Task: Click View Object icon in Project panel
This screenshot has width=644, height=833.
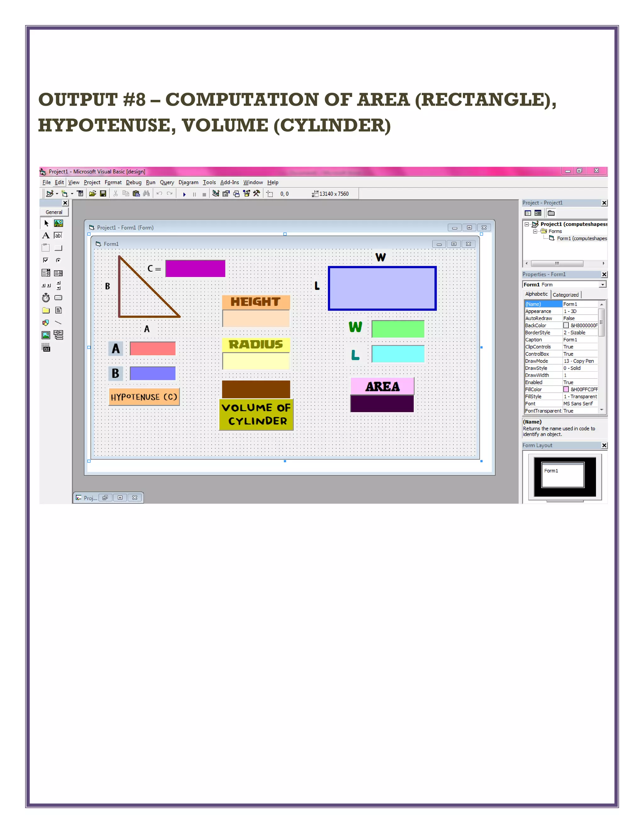Action: click(x=538, y=213)
